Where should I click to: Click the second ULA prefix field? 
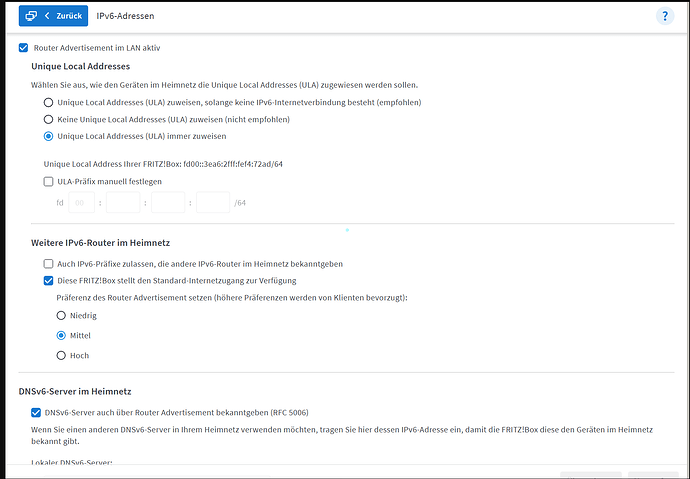pos(123,202)
